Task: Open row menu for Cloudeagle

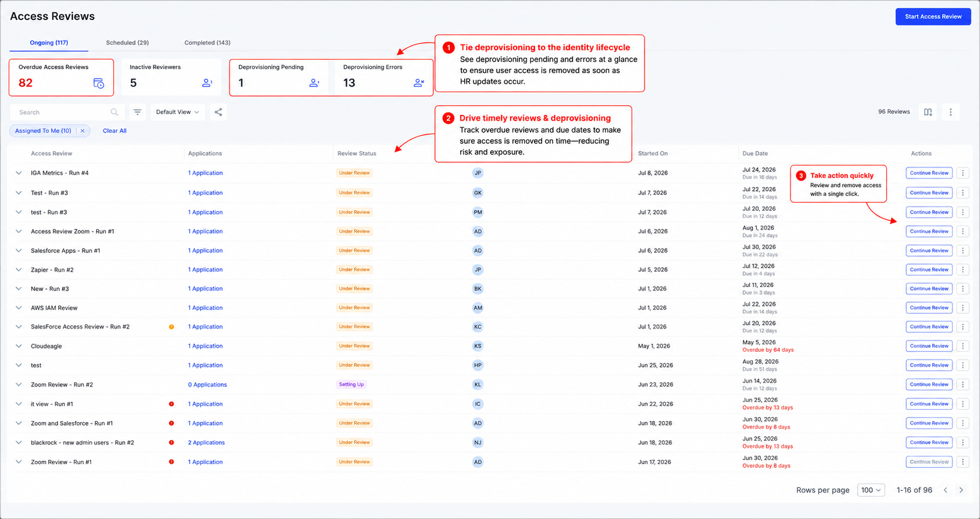Action: coord(962,346)
